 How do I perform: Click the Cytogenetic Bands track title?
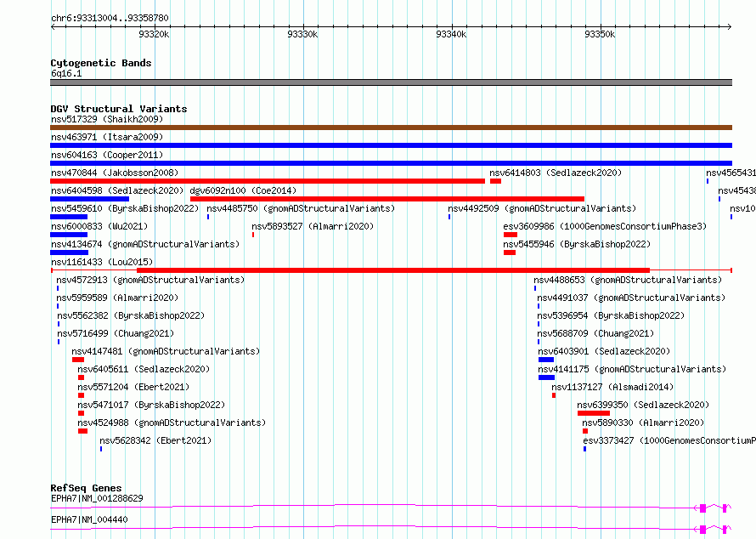(x=101, y=63)
